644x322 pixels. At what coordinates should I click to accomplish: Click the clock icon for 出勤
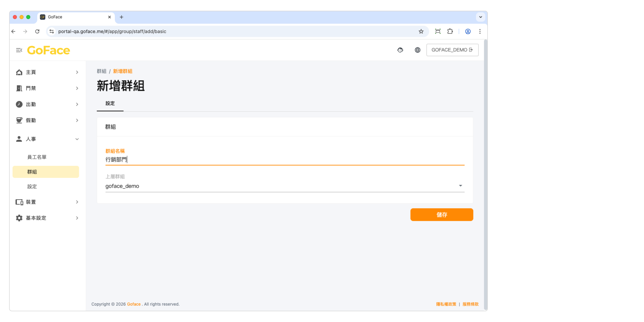(x=19, y=104)
